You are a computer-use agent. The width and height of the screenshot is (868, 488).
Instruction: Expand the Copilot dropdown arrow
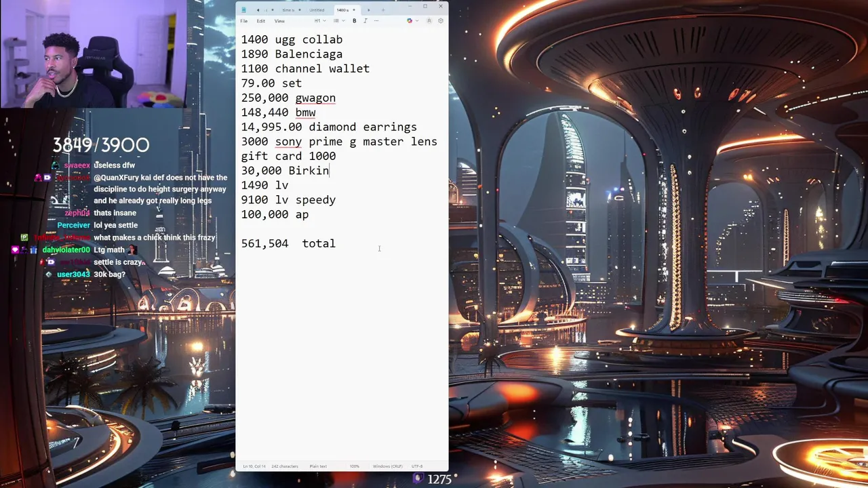[417, 21]
